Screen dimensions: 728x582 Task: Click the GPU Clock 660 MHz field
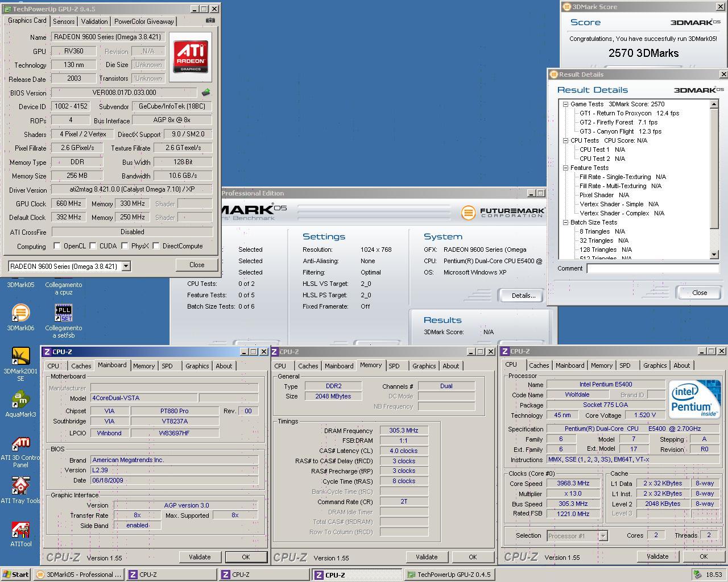pyautogui.click(x=69, y=203)
